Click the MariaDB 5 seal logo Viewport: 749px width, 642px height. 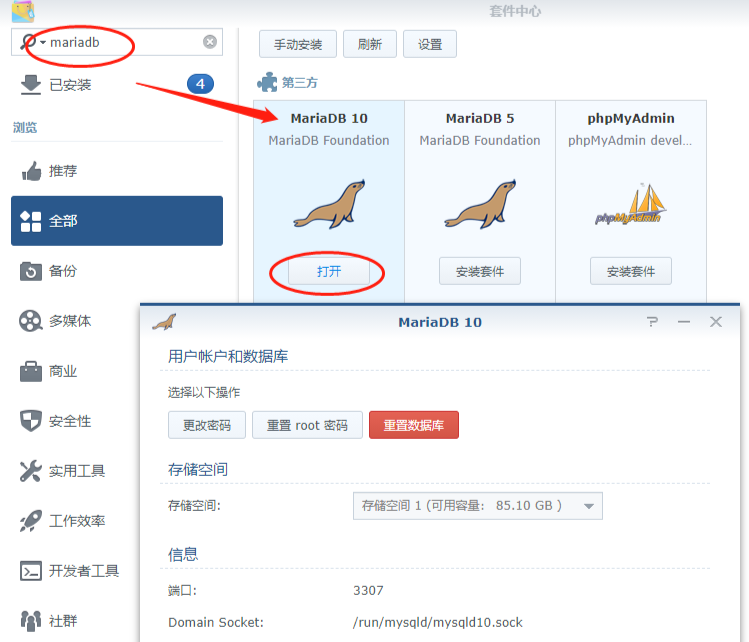click(480, 204)
